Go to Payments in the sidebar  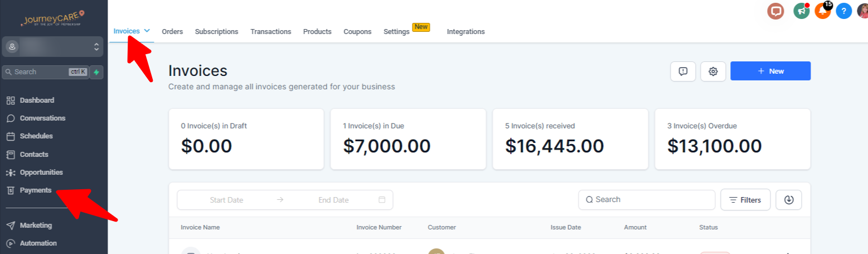(36, 190)
